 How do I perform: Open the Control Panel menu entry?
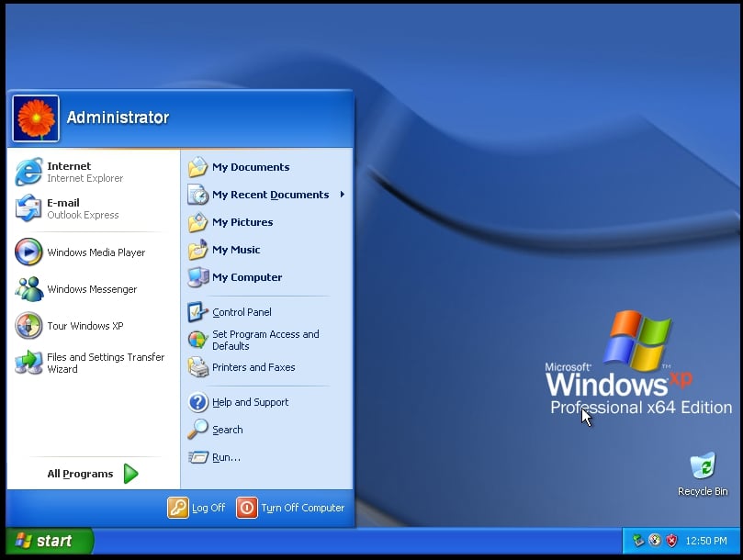[x=242, y=312]
